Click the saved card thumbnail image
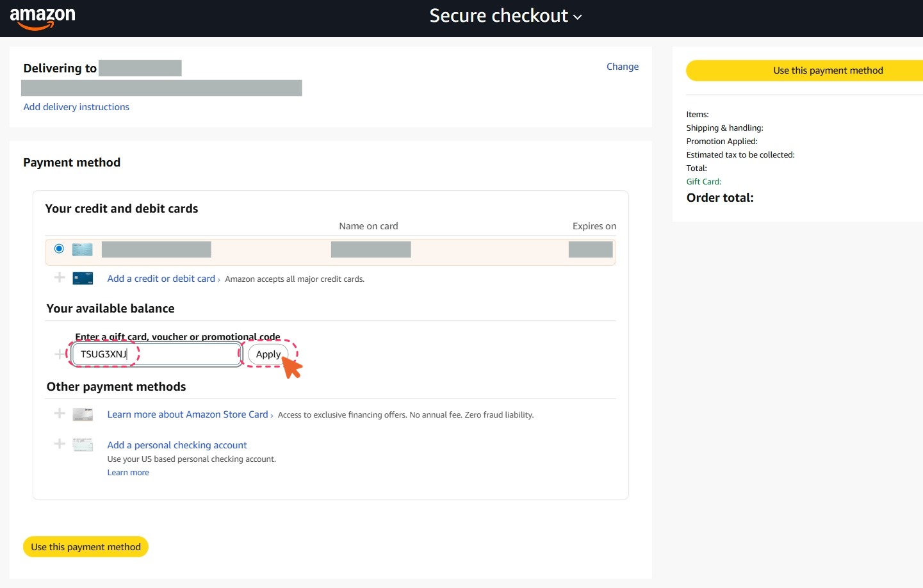The image size is (923, 588). pos(83,249)
